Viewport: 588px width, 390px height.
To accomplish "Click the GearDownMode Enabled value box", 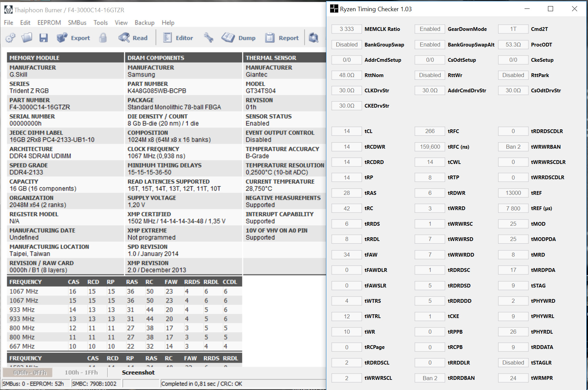I will click(x=430, y=29).
